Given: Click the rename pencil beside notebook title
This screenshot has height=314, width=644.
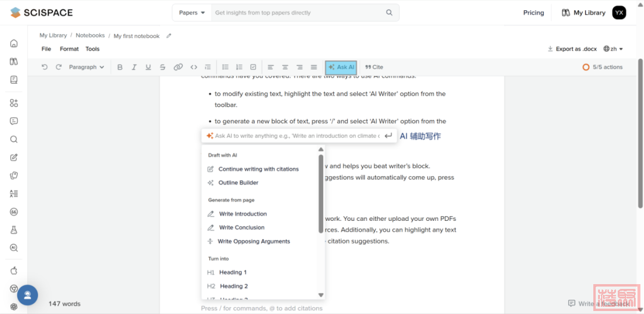Looking at the screenshot, I should (x=169, y=36).
